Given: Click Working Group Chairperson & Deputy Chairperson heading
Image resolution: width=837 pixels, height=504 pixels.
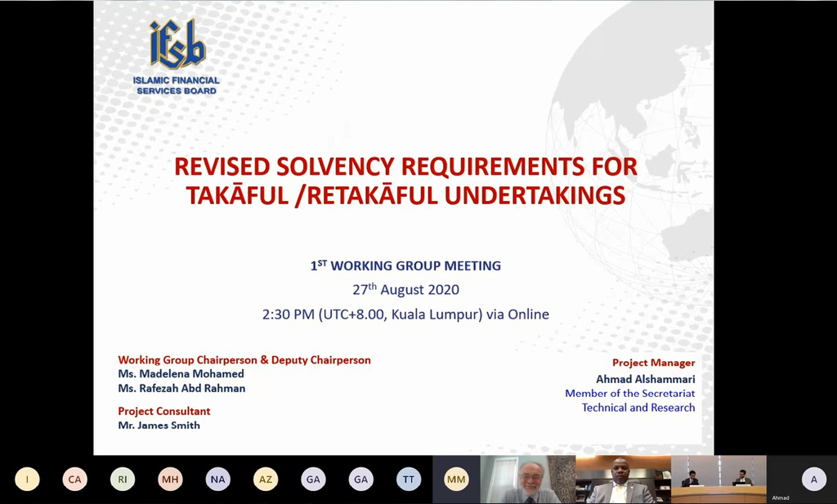Looking at the screenshot, I should click(244, 360).
